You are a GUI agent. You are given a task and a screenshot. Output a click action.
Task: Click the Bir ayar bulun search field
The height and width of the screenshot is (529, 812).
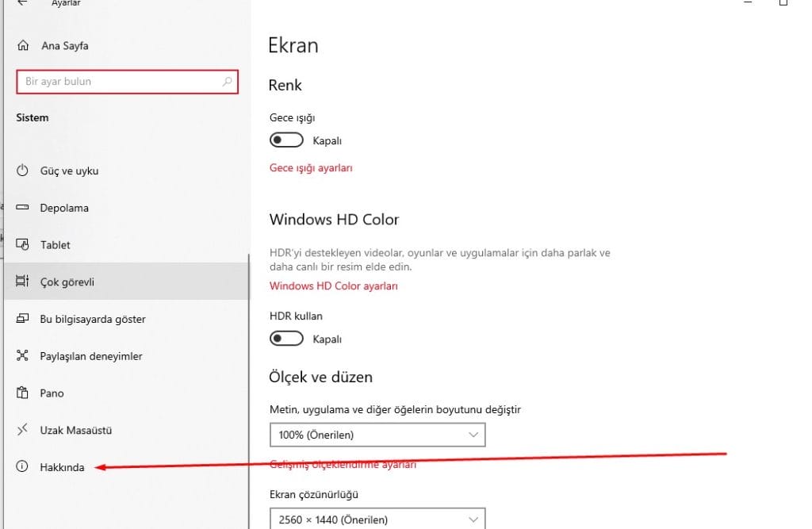tap(119, 82)
